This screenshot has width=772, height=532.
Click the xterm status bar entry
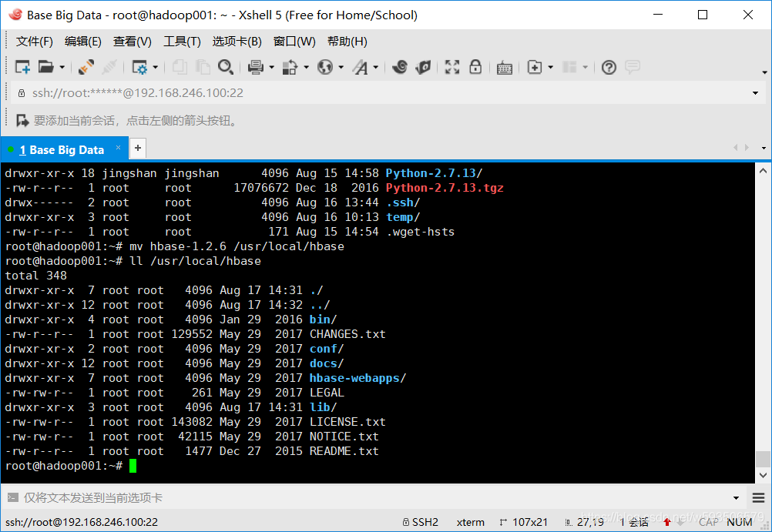pos(470,522)
